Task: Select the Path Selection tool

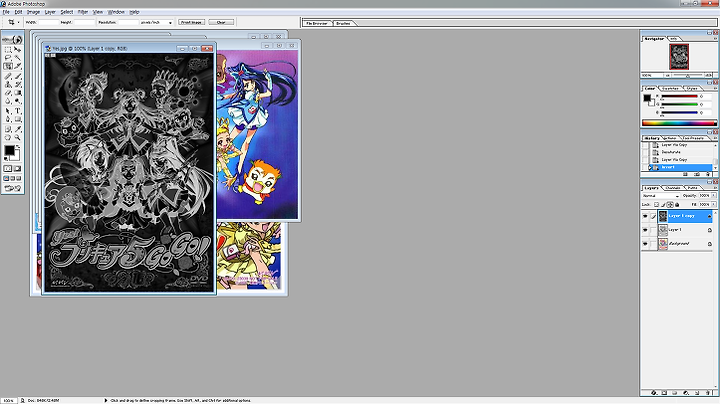Action: coord(8,111)
